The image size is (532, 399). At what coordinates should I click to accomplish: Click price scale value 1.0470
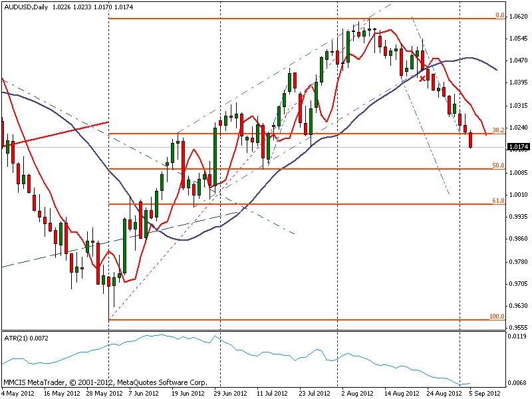tap(519, 61)
